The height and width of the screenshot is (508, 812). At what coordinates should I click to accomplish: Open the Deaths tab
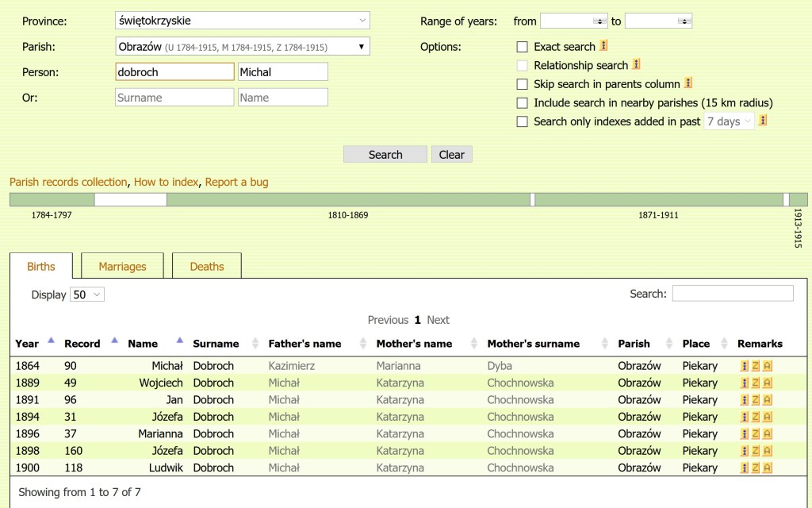(207, 267)
